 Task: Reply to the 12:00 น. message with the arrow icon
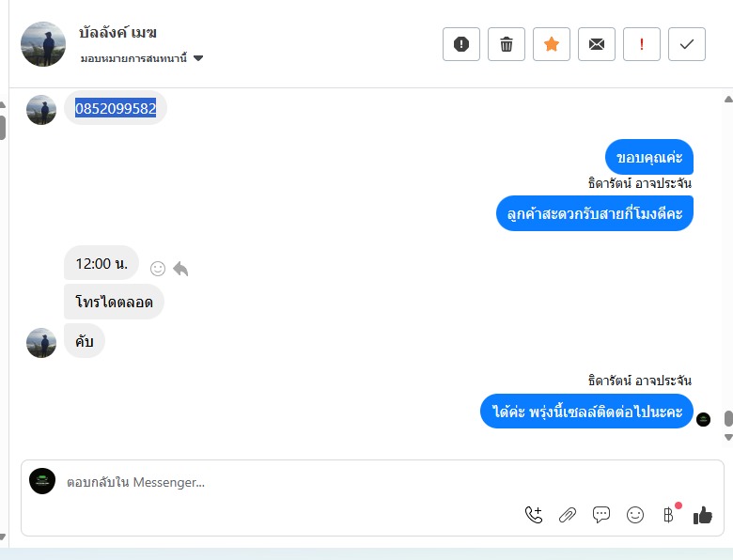point(180,269)
